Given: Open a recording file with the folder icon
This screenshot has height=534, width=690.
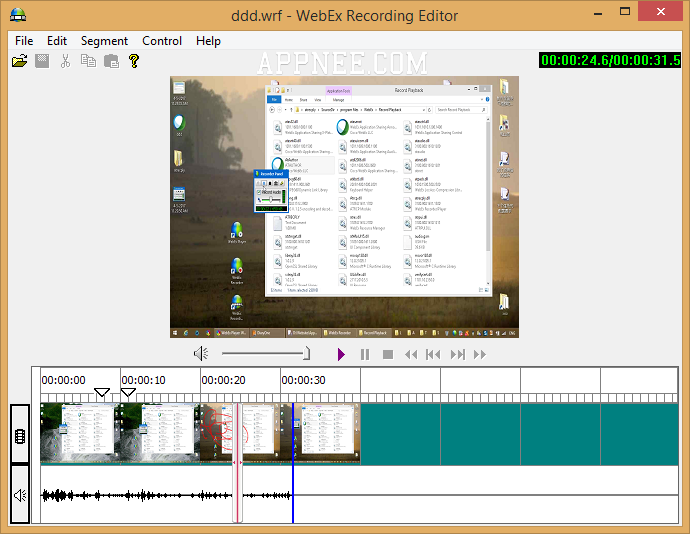Looking at the screenshot, I should (x=19, y=61).
